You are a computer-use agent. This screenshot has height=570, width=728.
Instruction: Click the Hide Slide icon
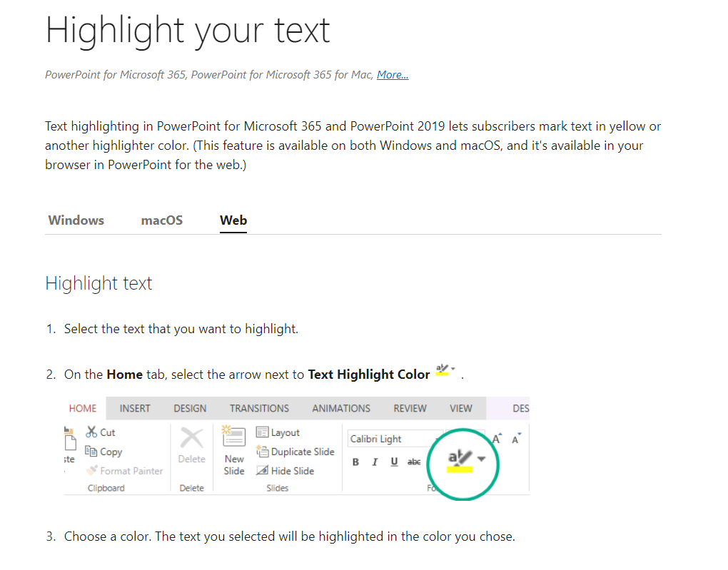[263, 471]
